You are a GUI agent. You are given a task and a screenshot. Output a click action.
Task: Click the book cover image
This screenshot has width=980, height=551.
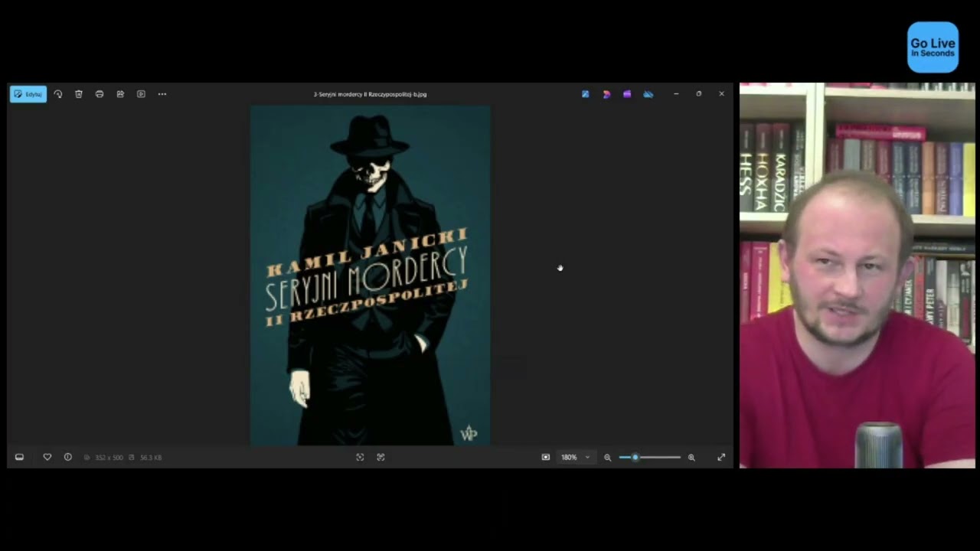[x=371, y=275]
